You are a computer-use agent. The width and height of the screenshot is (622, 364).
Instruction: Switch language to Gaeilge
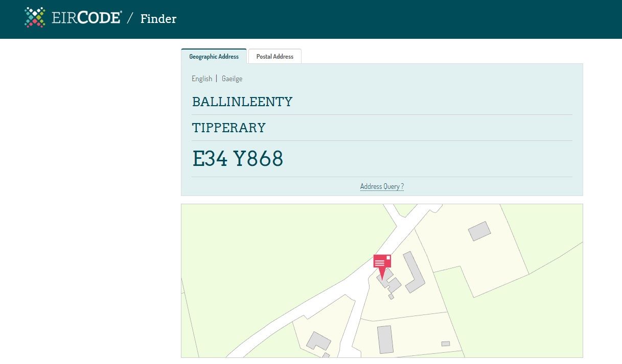pyautogui.click(x=232, y=79)
